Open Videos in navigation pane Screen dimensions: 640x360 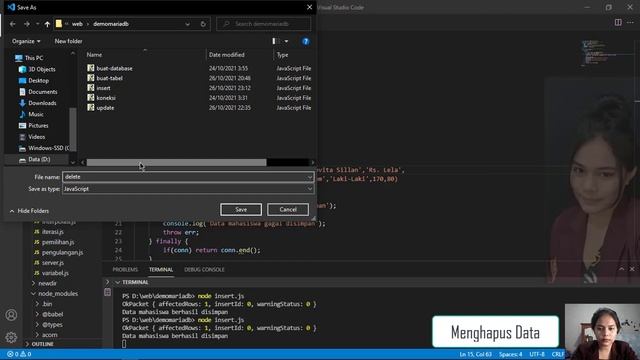point(36,137)
